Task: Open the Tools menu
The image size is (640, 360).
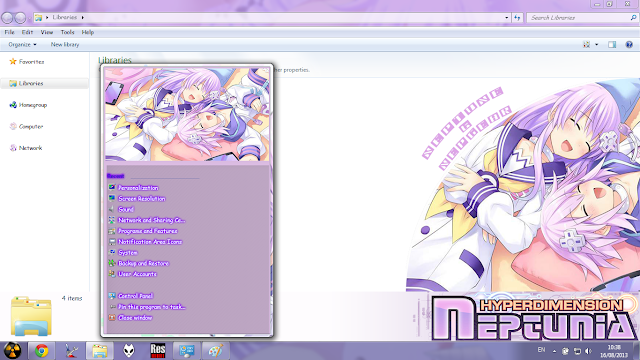Action: click(x=67, y=32)
